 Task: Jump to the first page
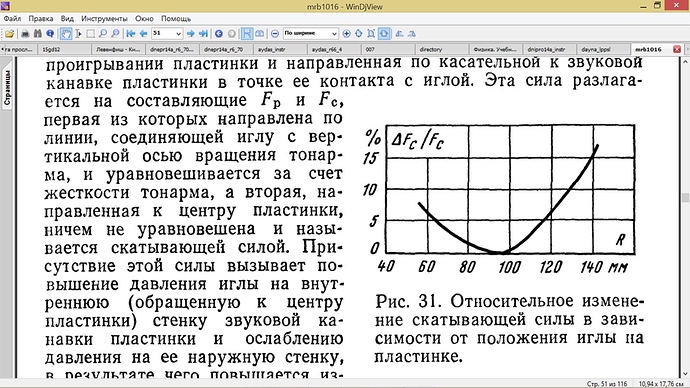click(x=131, y=33)
